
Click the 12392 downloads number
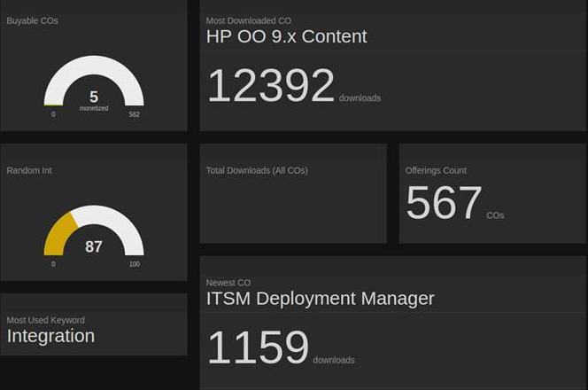click(270, 86)
